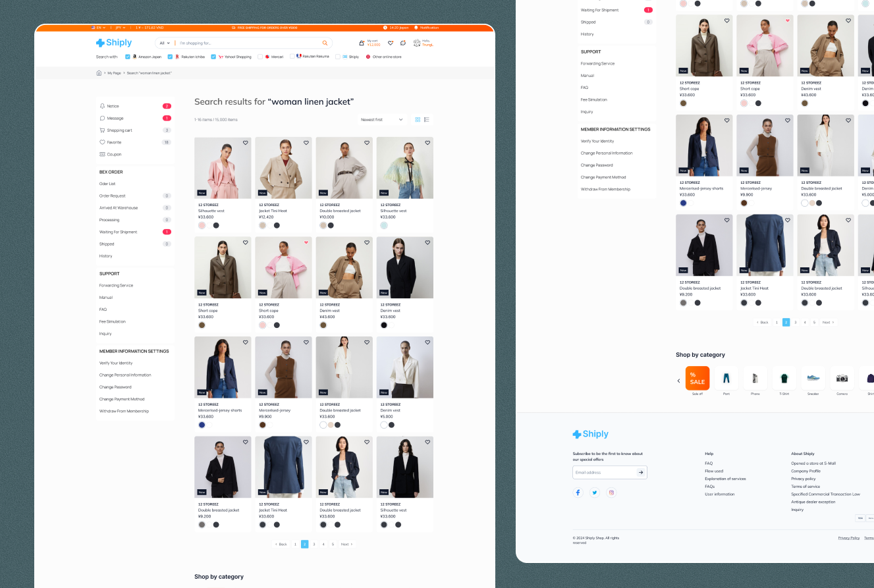
Task: Click the Twitter icon in footer
Action: pos(595,493)
